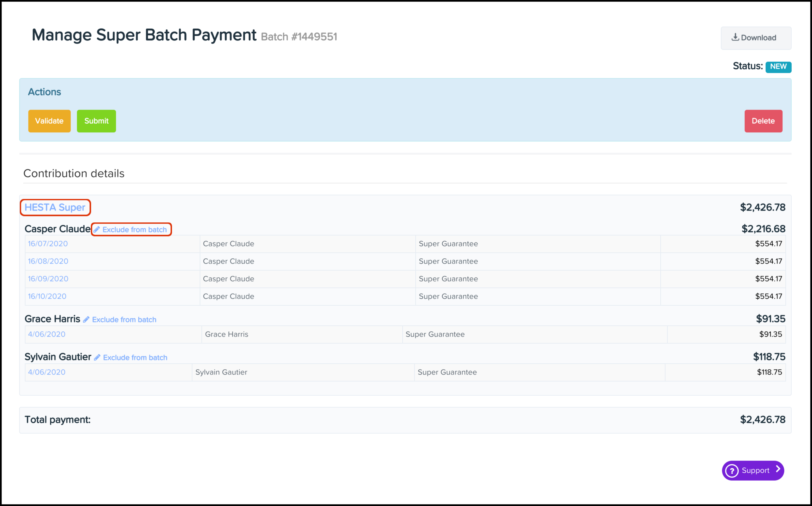Screen dimensions: 812x506
Task: Click pencil icon next to Casper Claude
Action: 97,230
